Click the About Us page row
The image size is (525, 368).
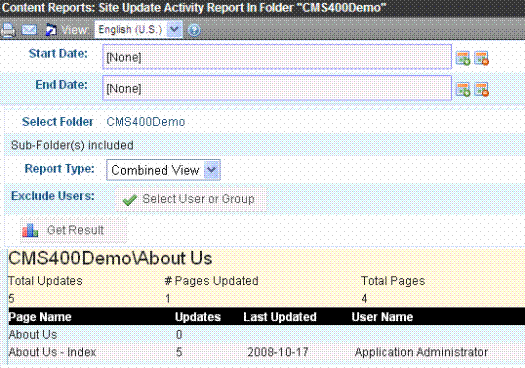(267, 334)
